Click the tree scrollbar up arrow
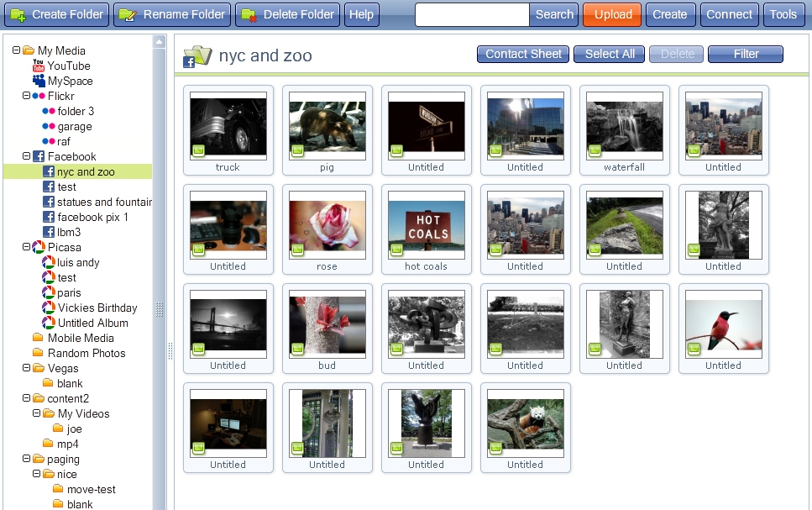Viewport: 812px width, 510px height. pyautogui.click(x=160, y=41)
